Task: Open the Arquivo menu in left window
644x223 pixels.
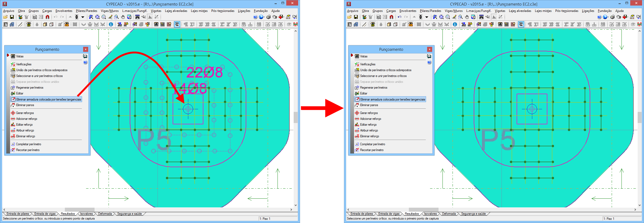Action: tap(9, 11)
